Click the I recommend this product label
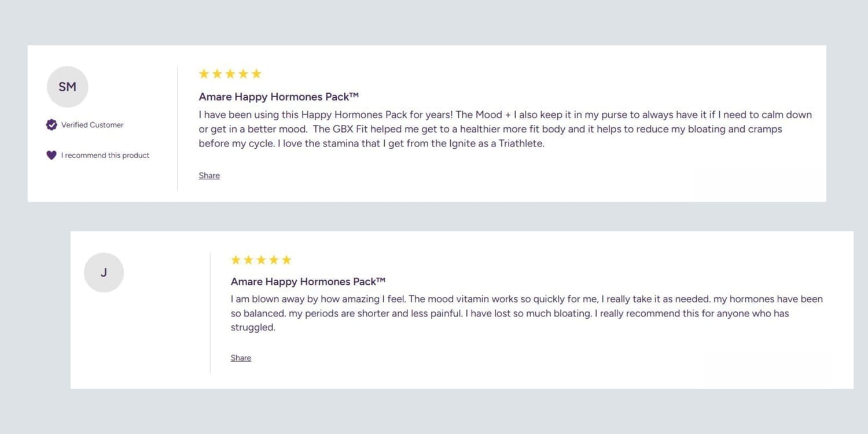The width and height of the screenshot is (868, 434). (105, 155)
